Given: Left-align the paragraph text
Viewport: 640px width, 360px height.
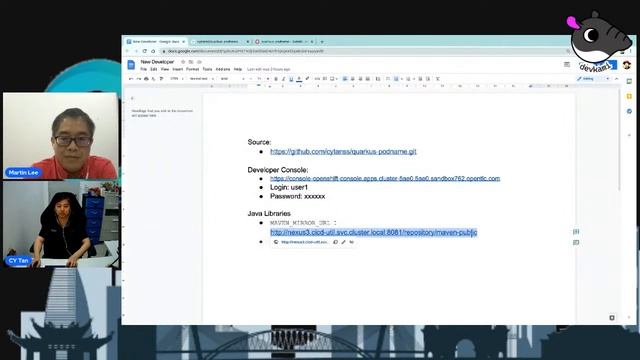Looking at the screenshot, I should (345, 78).
